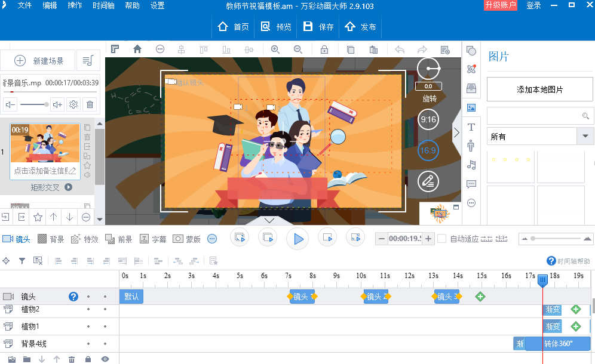Toggle the canvas ruler icon

tap(115, 50)
